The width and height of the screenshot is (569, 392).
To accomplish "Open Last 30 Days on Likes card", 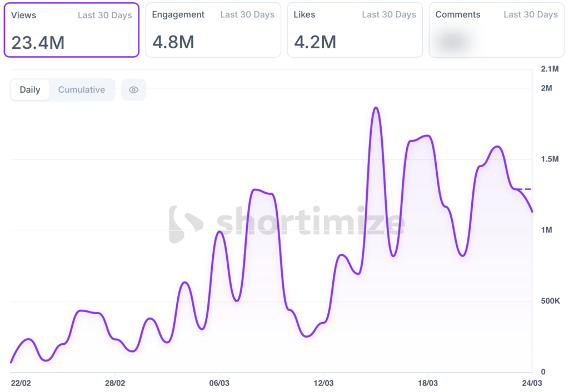I will (x=389, y=15).
